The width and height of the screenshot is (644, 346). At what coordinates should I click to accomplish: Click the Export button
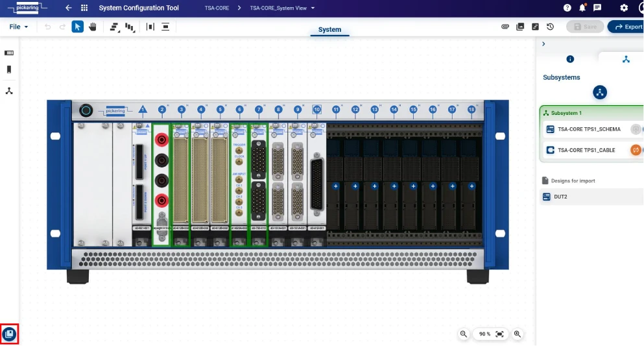[x=625, y=27]
